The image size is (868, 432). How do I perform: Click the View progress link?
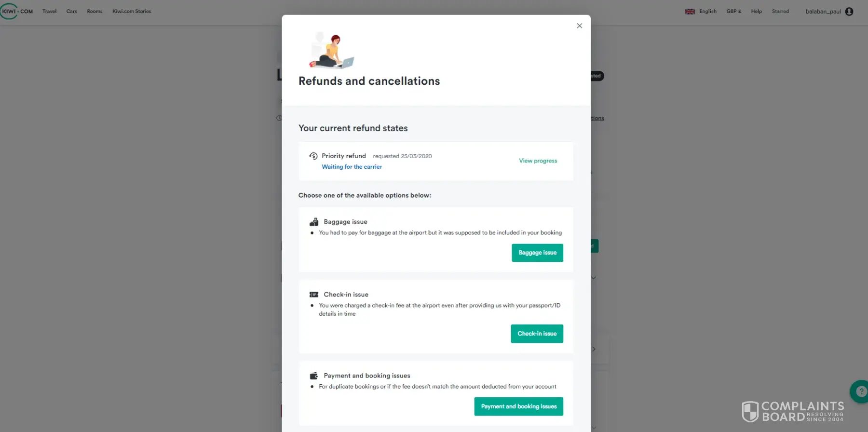tap(538, 161)
